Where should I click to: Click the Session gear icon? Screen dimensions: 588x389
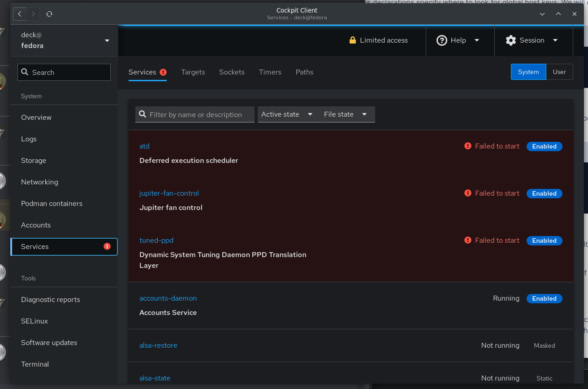(511, 40)
